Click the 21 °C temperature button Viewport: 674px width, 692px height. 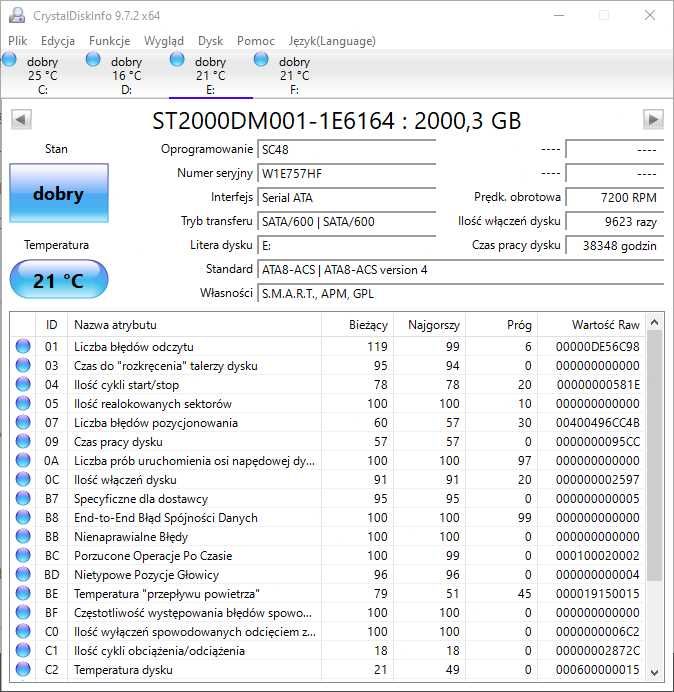pos(59,280)
